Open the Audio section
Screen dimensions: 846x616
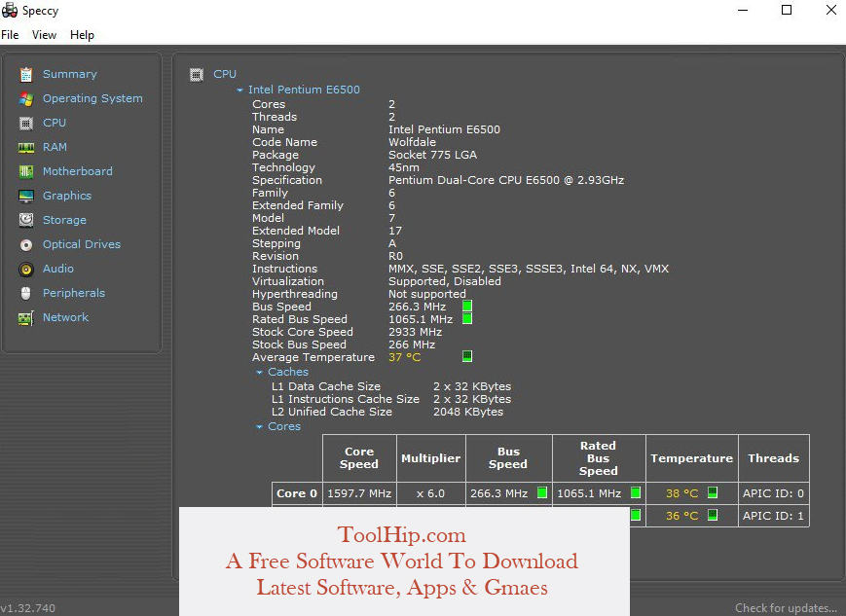point(58,269)
